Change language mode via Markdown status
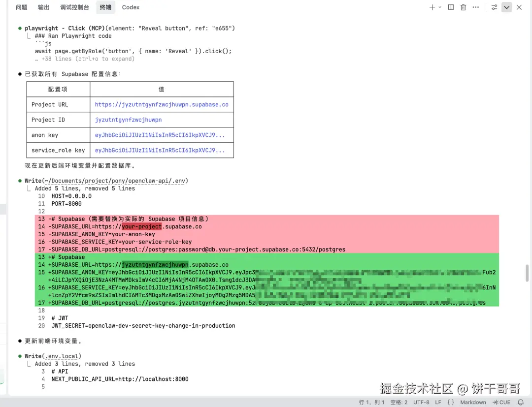The image size is (532, 407). tap(473, 402)
